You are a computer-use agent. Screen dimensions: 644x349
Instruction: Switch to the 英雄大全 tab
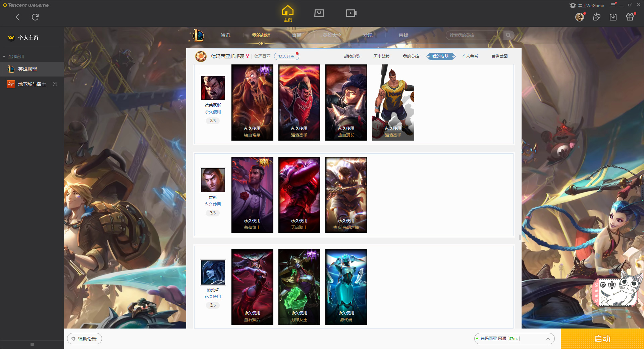coord(332,35)
